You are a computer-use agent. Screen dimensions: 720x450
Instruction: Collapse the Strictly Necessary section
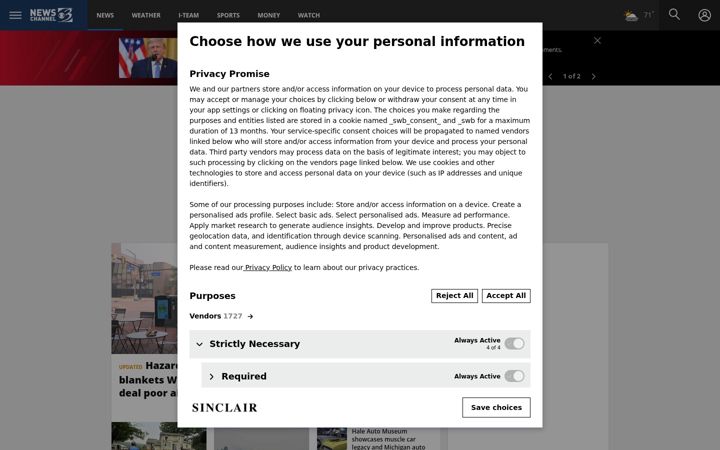(199, 344)
